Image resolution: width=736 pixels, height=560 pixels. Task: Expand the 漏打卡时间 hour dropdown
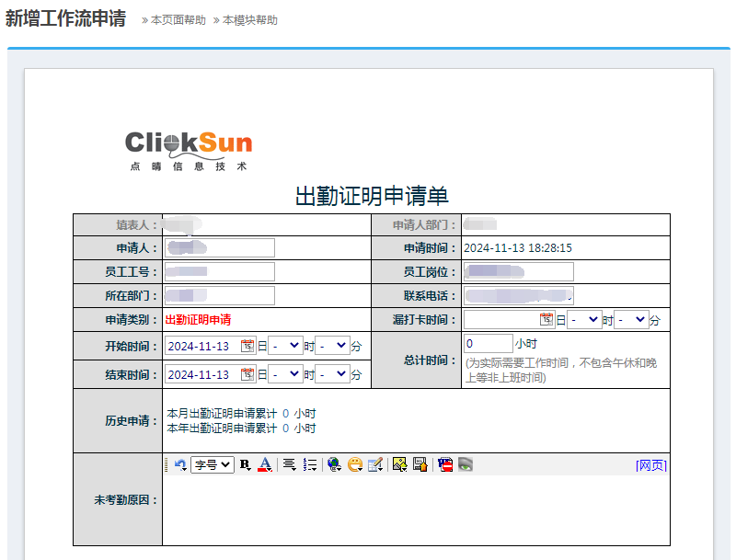click(584, 319)
